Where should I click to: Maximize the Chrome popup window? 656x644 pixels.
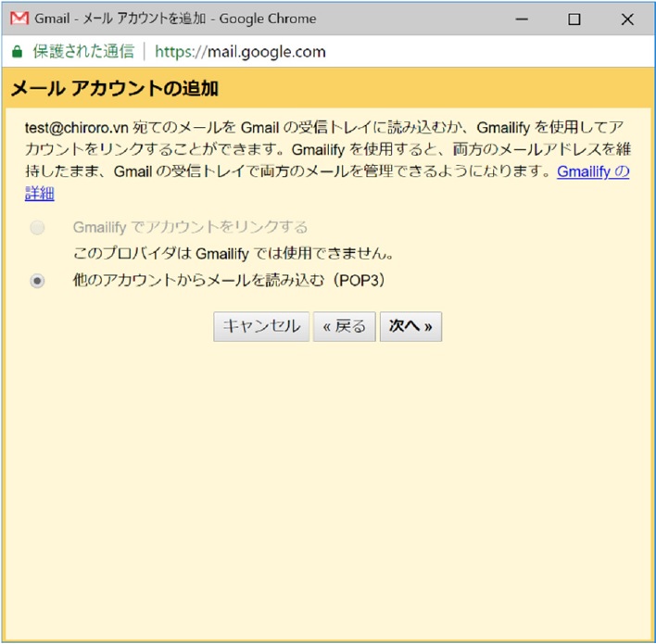click(574, 19)
